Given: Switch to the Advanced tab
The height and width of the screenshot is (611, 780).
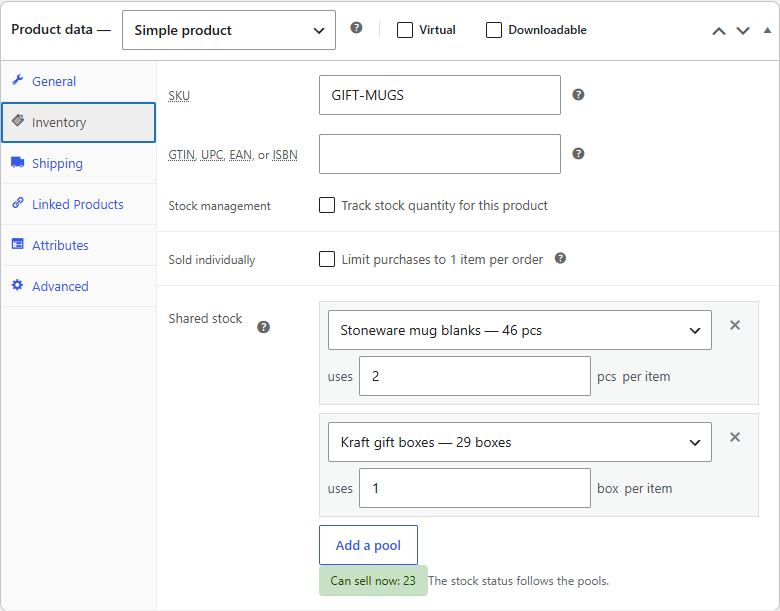Looking at the screenshot, I should tap(79, 286).
